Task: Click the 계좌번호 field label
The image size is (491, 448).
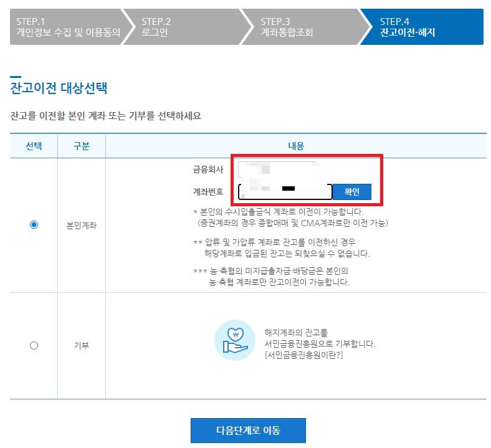Action: tap(208, 191)
